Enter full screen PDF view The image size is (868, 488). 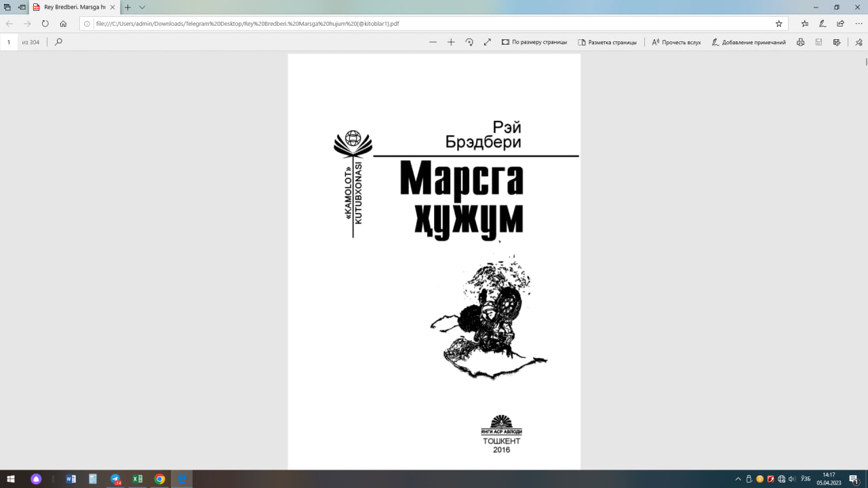[x=487, y=42]
